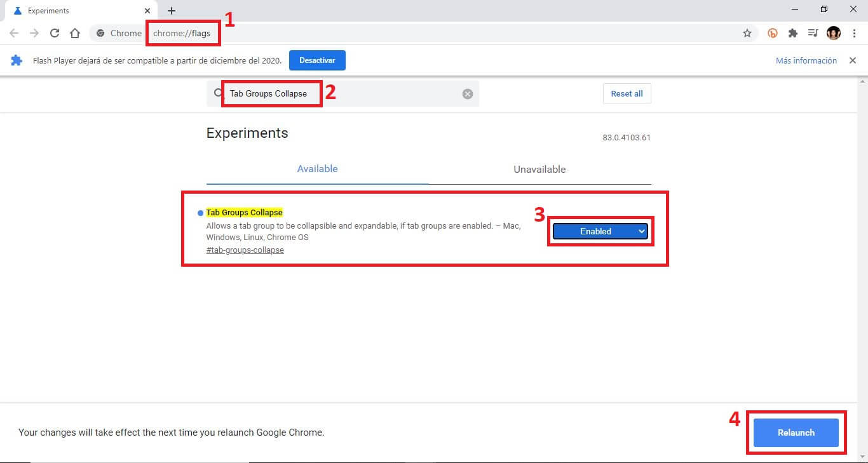
Task: Open the Extensions puzzle icon in toolbar
Action: 792,33
